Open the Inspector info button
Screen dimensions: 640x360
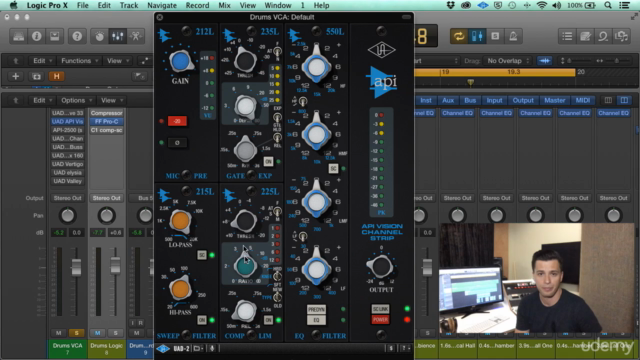(x=37, y=36)
